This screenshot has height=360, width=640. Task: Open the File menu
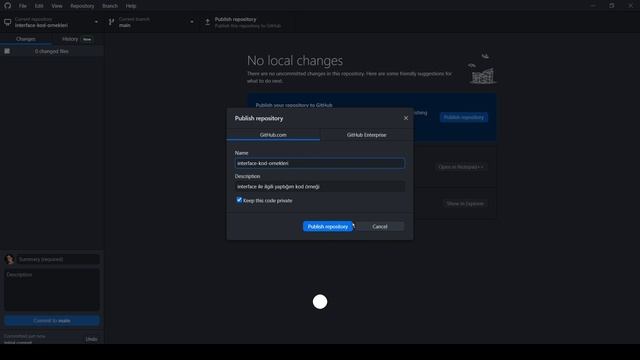point(22,6)
